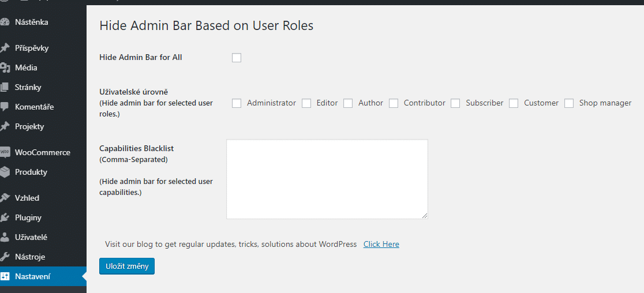Open the Produkty box icon
Screen dimensions: 644x293
(5, 172)
